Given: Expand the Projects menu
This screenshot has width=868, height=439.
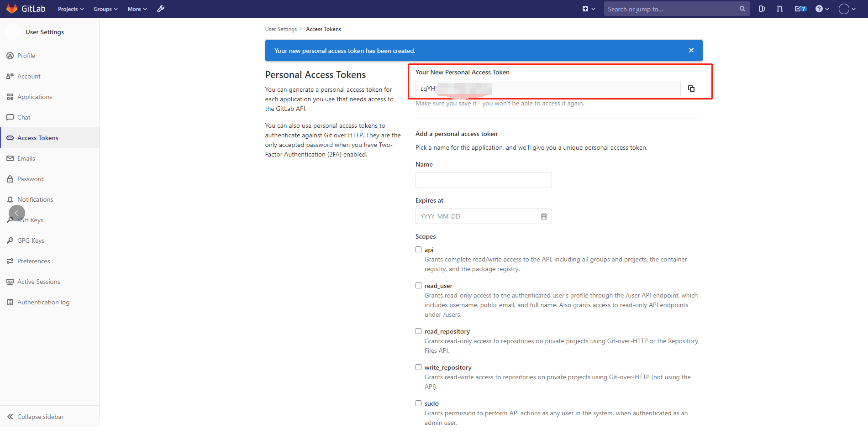Looking at the screenshot, I should tap(71, 9).
